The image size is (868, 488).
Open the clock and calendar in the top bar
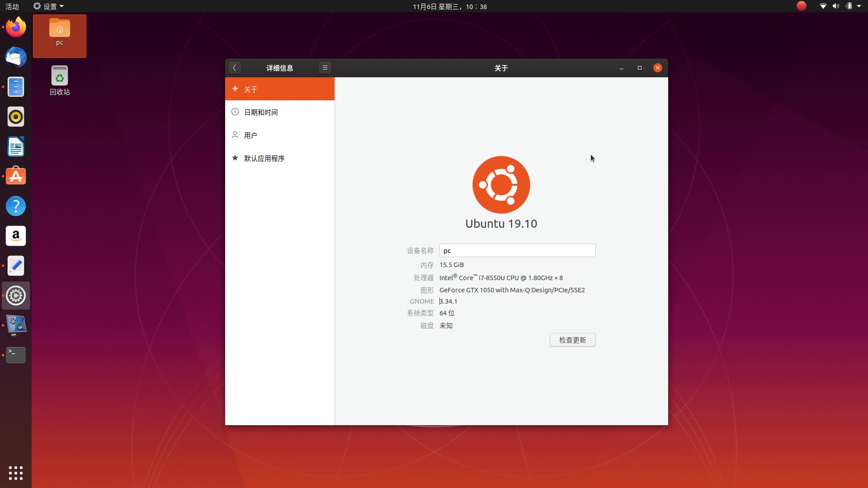click(x=449, y=6)
